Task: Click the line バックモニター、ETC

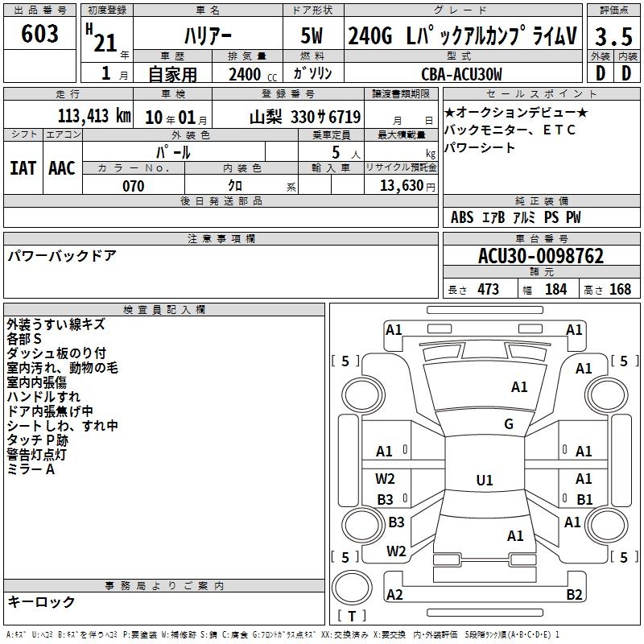Action: coord(510,130)
